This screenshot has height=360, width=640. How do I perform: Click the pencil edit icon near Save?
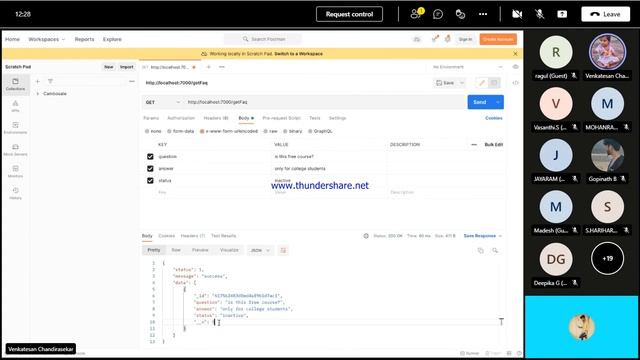tap(482, 83)
